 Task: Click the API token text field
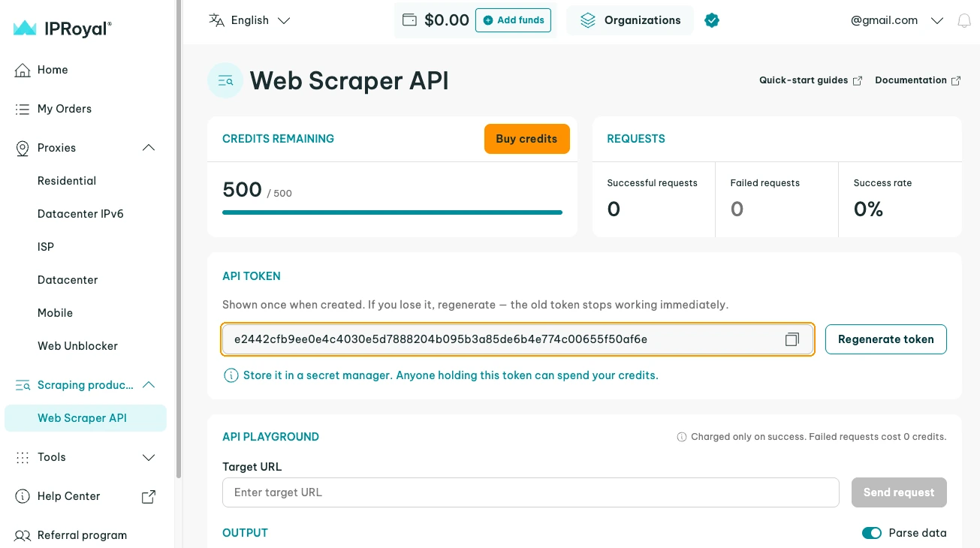tap(517, 339)
